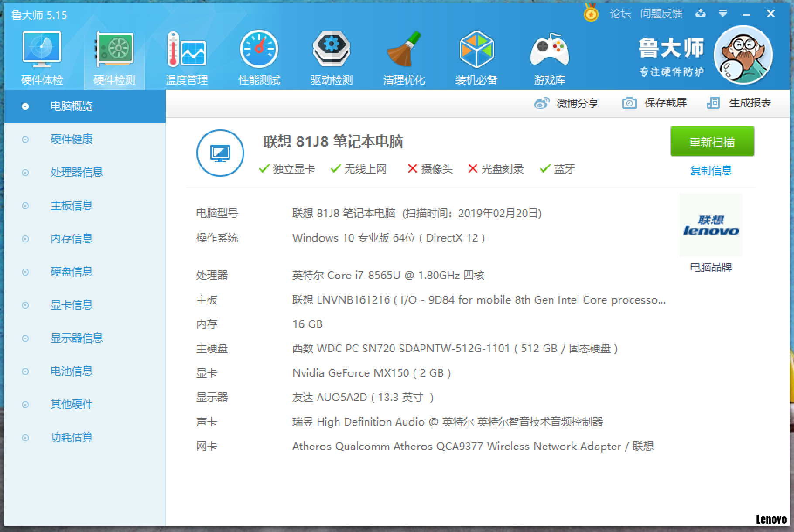Expand the title bar dropdown arrow
Image resolution: width=794 pixels, height=532 pixels.
[723, 14]
